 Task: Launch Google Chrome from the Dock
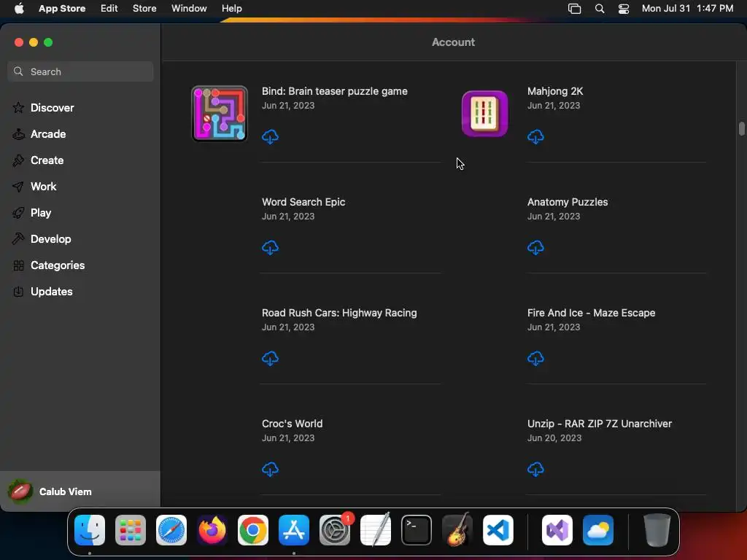[x=253, y=530]
